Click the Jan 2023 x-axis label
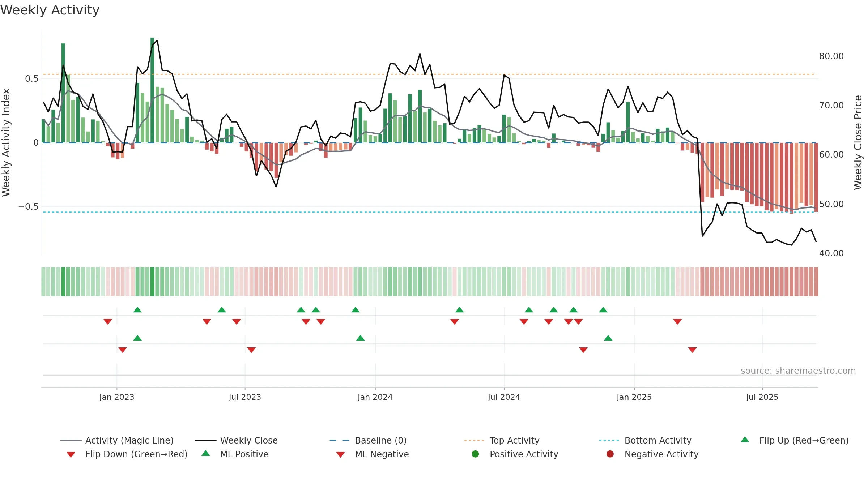Viewport: 868px width, 488px height. tap(117, 397)
